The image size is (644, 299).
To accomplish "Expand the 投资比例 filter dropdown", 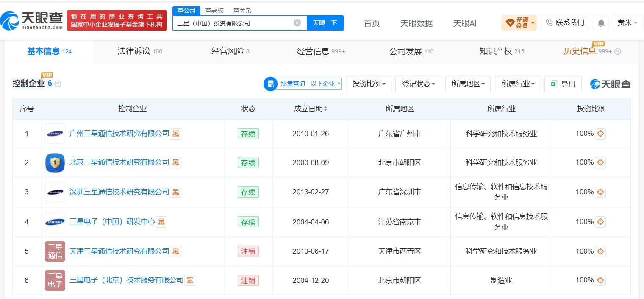I will [369, 84].
